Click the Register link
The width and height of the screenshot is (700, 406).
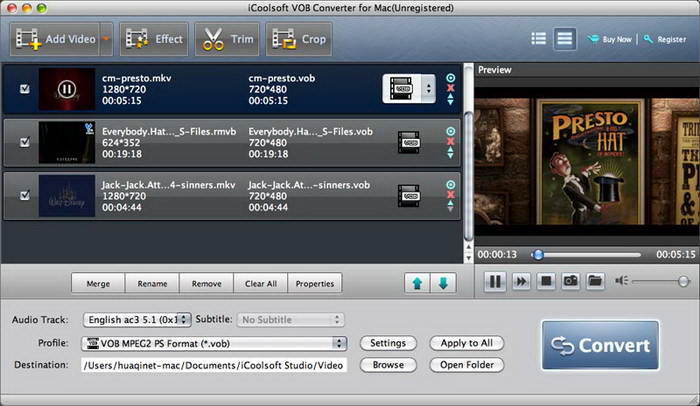(x=665, y=39)
